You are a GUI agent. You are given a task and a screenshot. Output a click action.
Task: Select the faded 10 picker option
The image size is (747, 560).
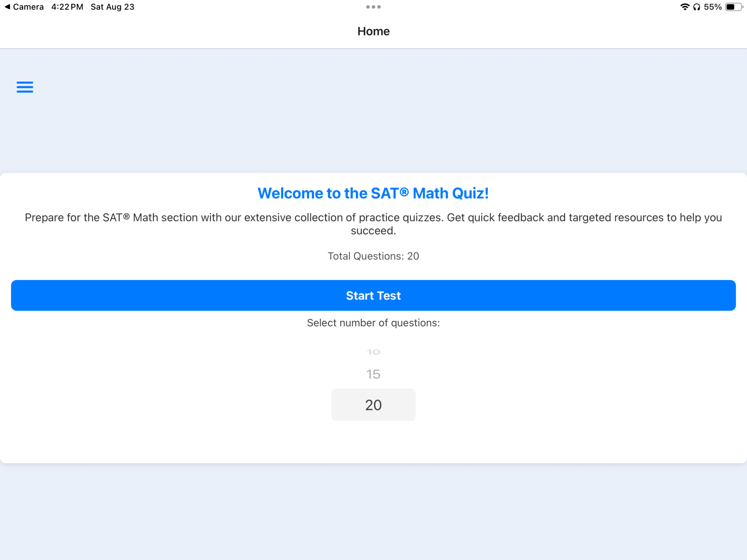[x=373, y=352]
